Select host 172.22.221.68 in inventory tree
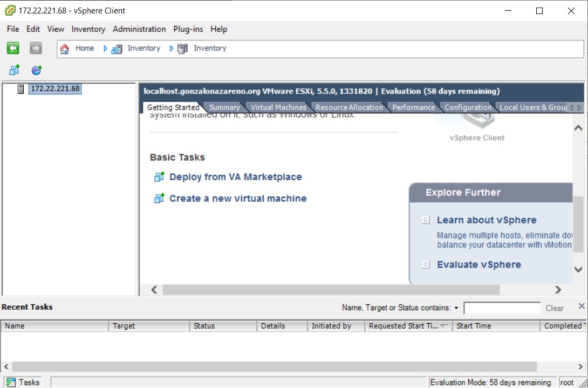 tap(55, 89)
